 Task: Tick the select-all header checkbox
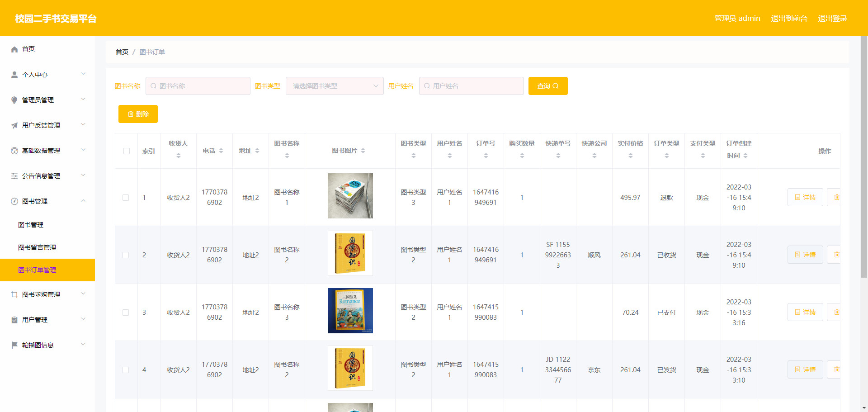coord(126,151)
